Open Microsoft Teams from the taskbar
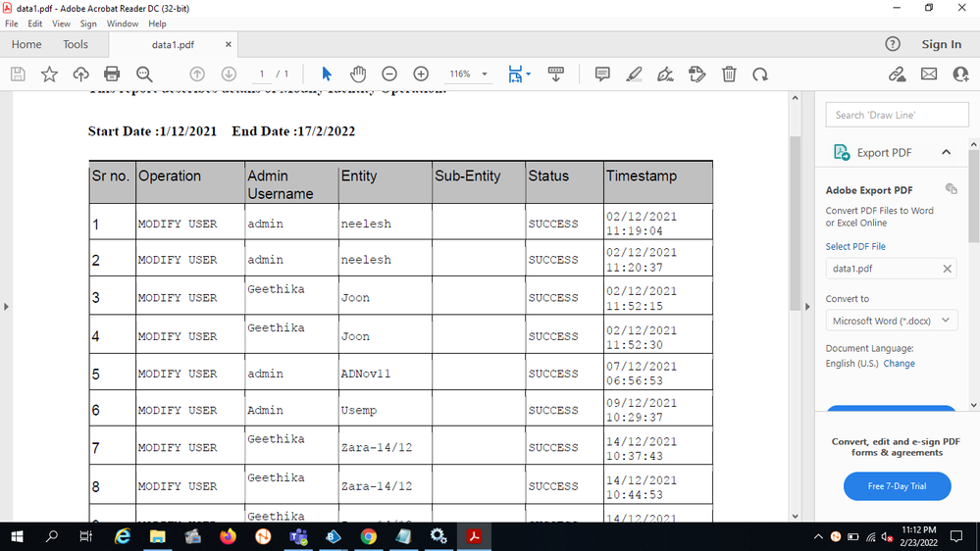Image resolution: width=980 pixels, height=551 pixels. coord(298,536)
